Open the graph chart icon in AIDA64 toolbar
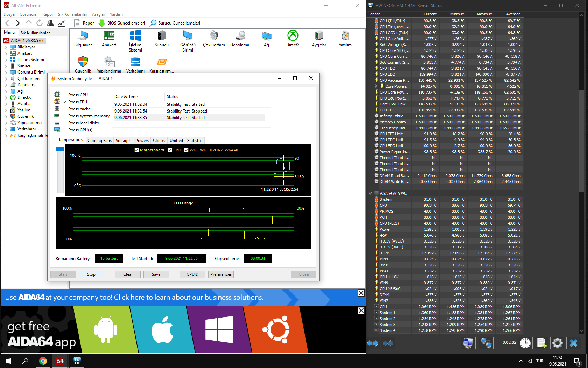588x368 pixels. [61, 23]
